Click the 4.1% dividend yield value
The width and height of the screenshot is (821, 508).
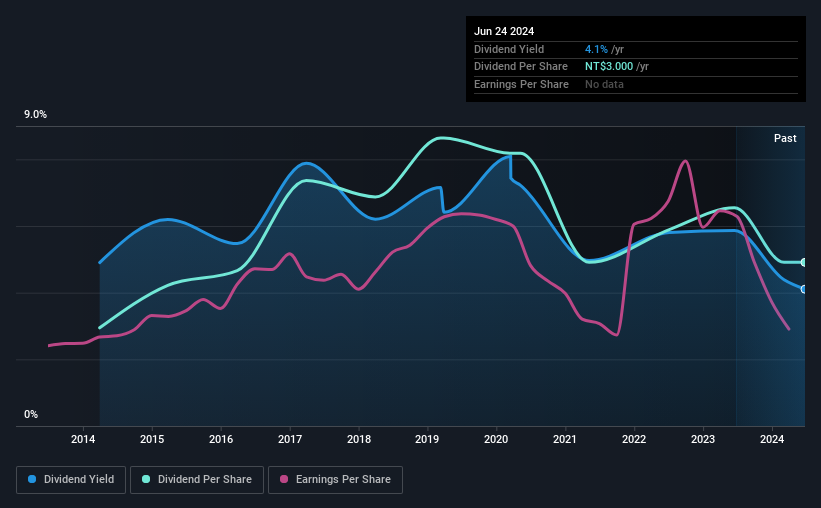pyautogui.click(x=596, y=49)
